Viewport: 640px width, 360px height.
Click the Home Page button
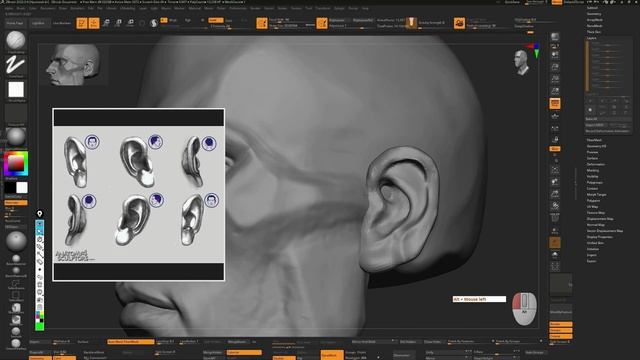point(15,23)
